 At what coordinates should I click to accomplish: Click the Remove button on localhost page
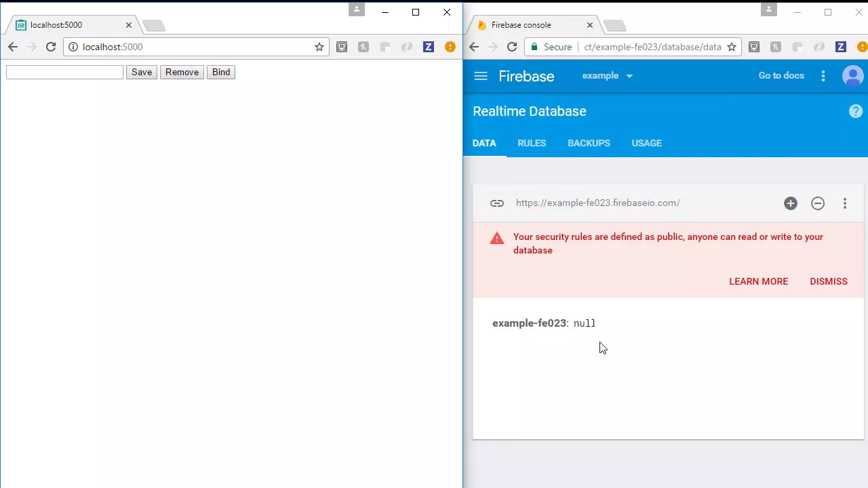pos(182,72)
